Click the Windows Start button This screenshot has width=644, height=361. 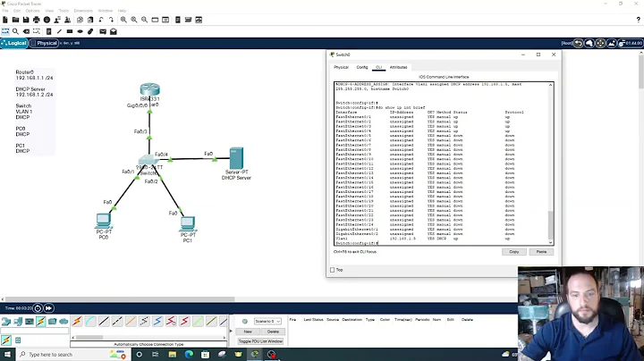pos(7,355)
